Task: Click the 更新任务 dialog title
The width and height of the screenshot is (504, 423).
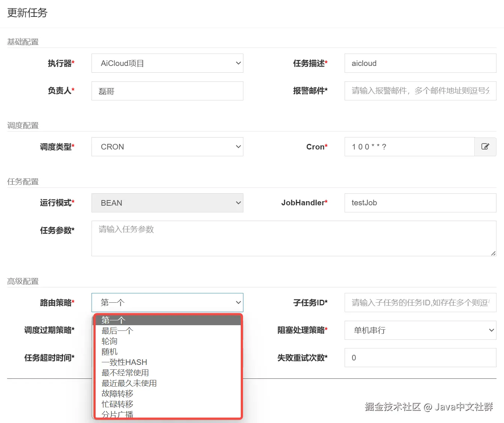Action: pyautogui.click(x=27, y=13)
